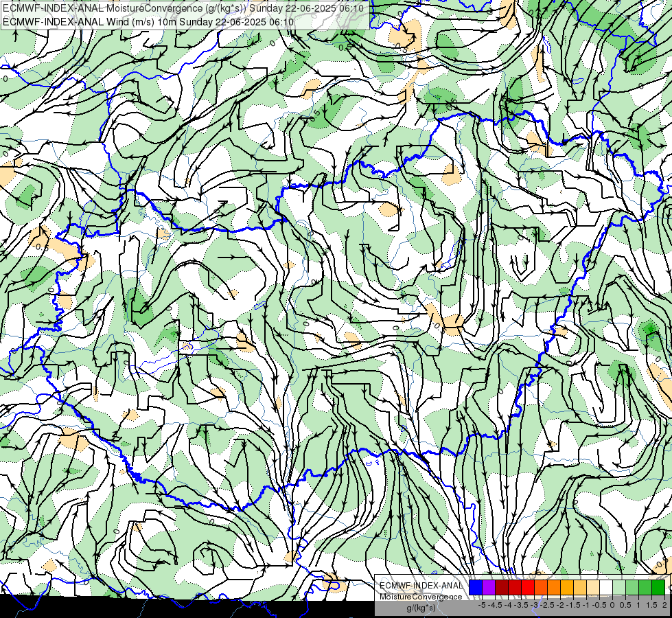
Task: Click the MoistureConvergence label in the legend
Action: coord(421,597)
